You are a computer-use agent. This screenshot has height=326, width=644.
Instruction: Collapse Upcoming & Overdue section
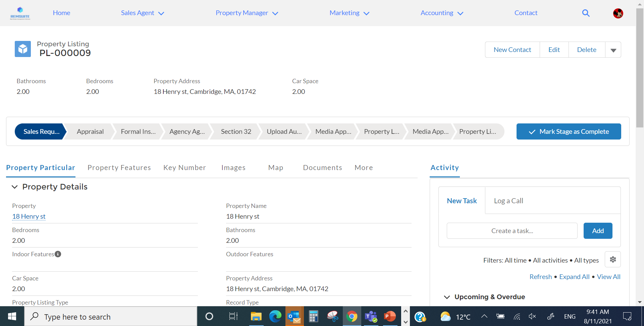click(447, 297)
